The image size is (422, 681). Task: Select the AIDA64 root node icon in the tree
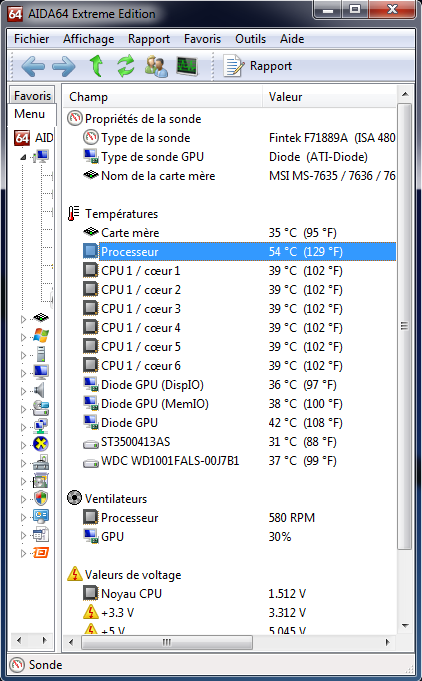coord(22,138)
